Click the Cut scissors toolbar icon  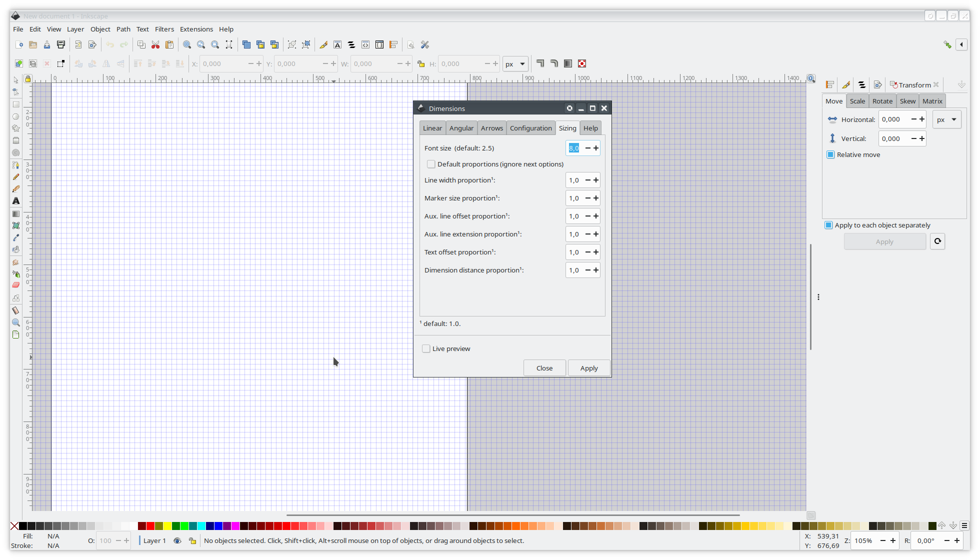[155, 45]
